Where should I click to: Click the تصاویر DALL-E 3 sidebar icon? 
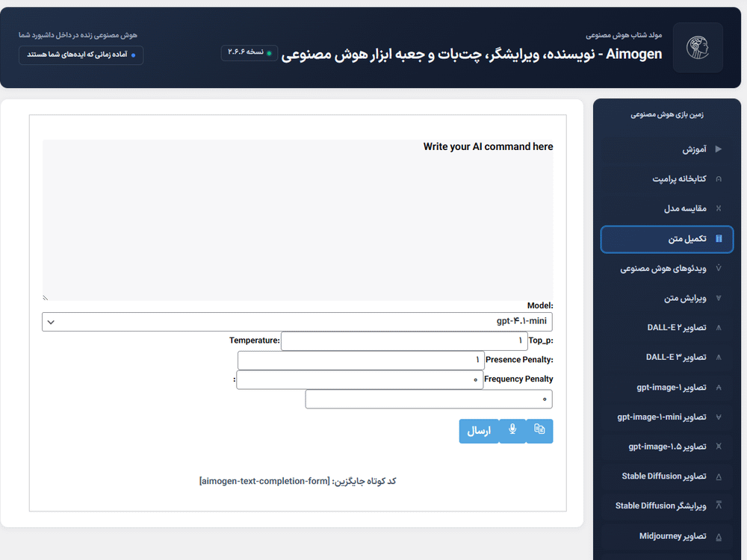pos(719,357)
